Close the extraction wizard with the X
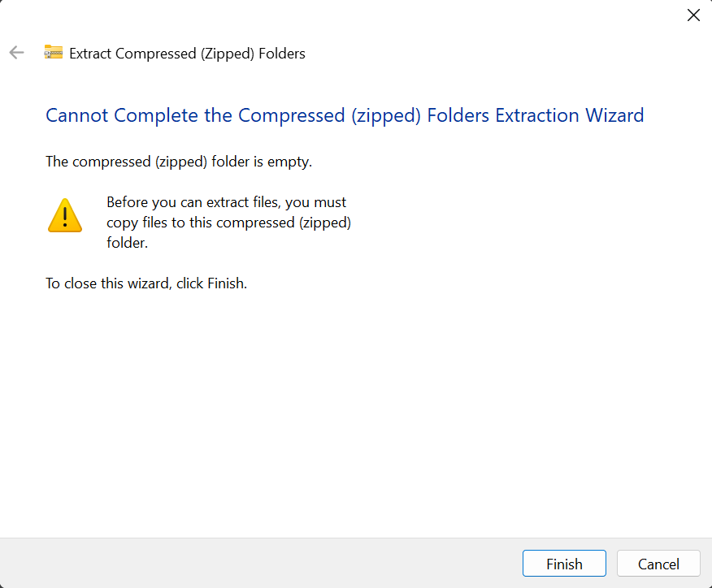The width and height of the screenshot is (712, 588). [693, 15]
